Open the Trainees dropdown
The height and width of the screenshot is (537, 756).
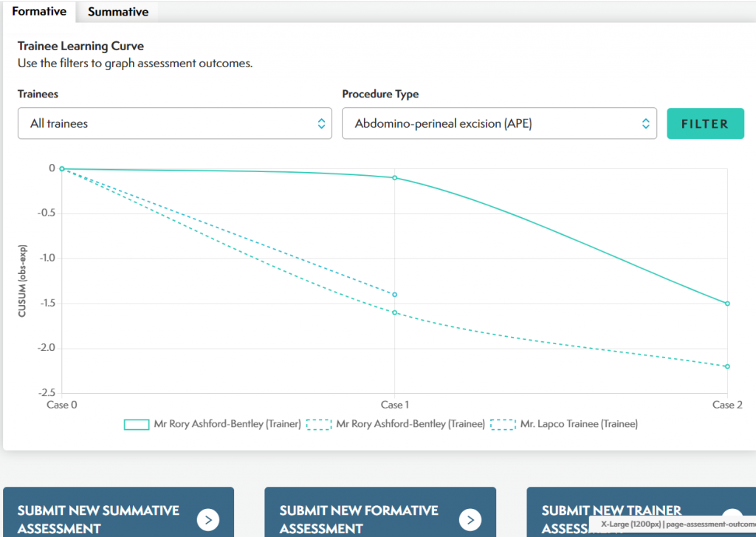[x=174, y=123]
